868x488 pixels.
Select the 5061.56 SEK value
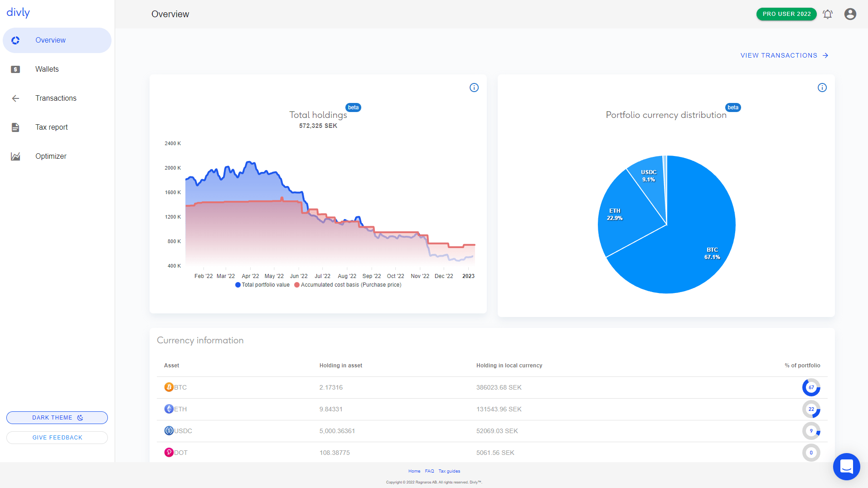click(x=495, y=453)
